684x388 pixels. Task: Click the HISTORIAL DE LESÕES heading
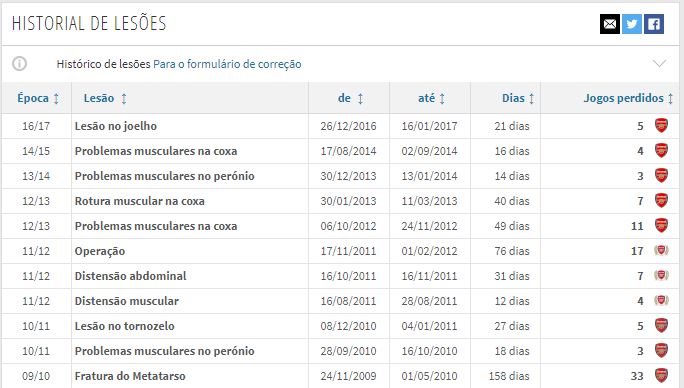tap(89, 24)
